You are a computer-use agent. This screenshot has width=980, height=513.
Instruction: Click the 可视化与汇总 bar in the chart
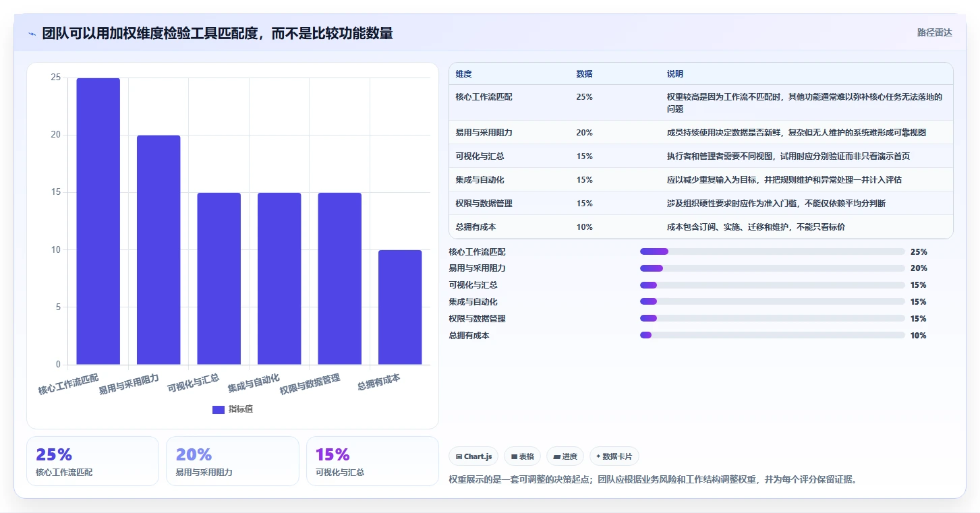point(219,278)
